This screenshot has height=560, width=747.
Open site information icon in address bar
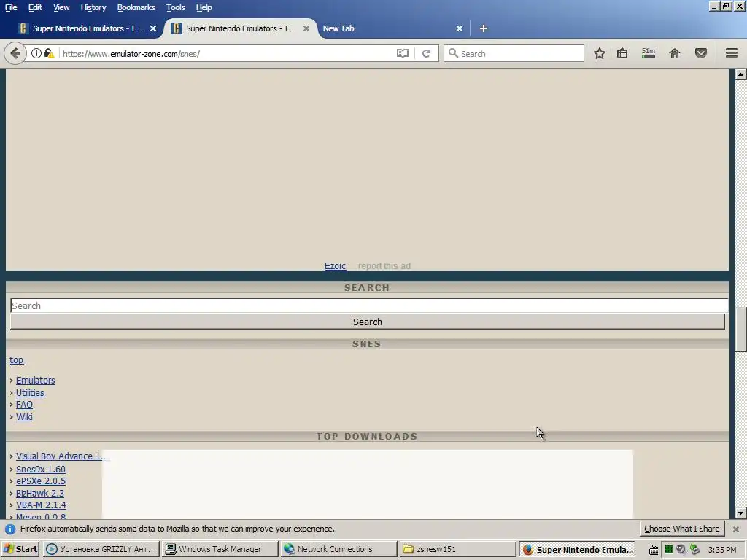[x=36, y=53]
